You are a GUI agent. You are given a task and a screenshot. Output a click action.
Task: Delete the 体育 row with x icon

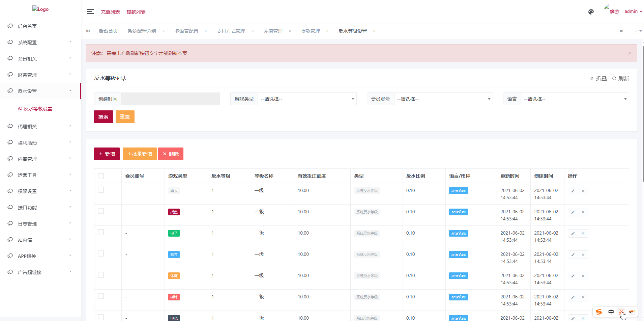583,276
